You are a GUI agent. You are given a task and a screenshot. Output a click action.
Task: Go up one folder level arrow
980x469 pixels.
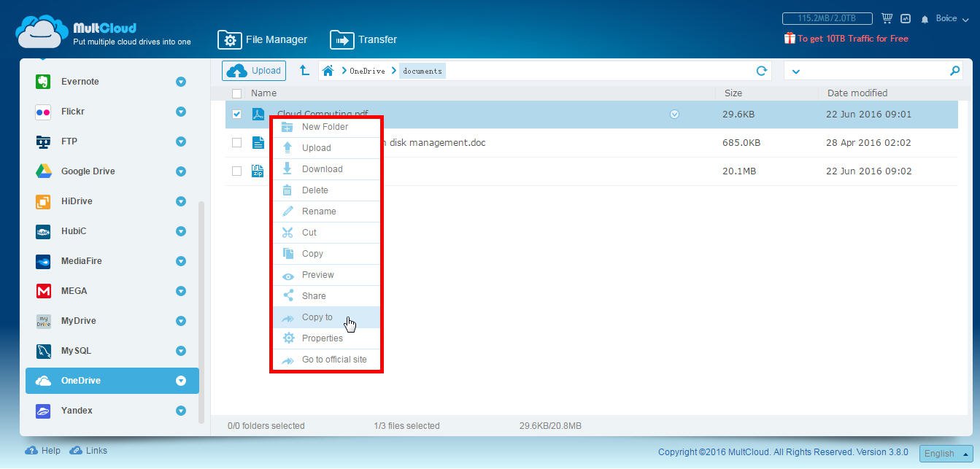click(x=304, y=71)
